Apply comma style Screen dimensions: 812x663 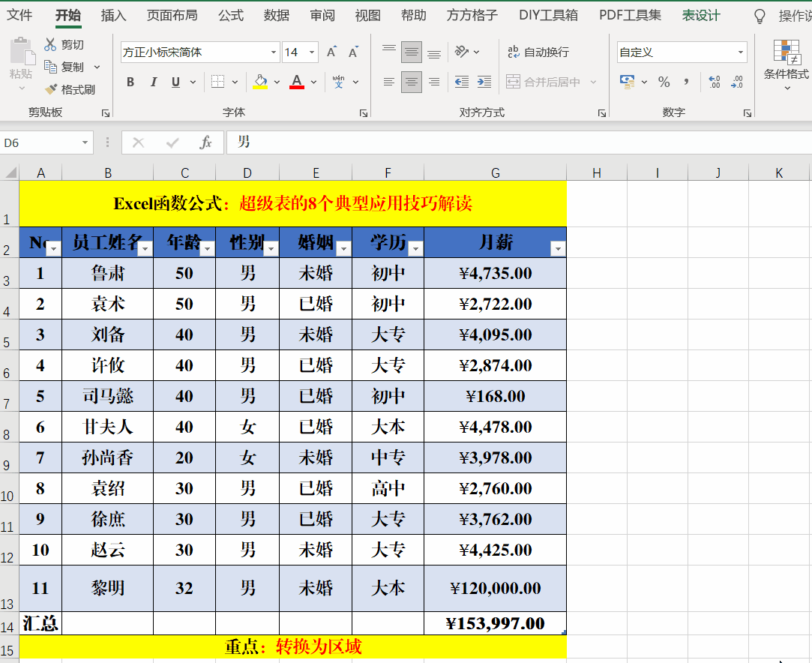tap(687, 82)
